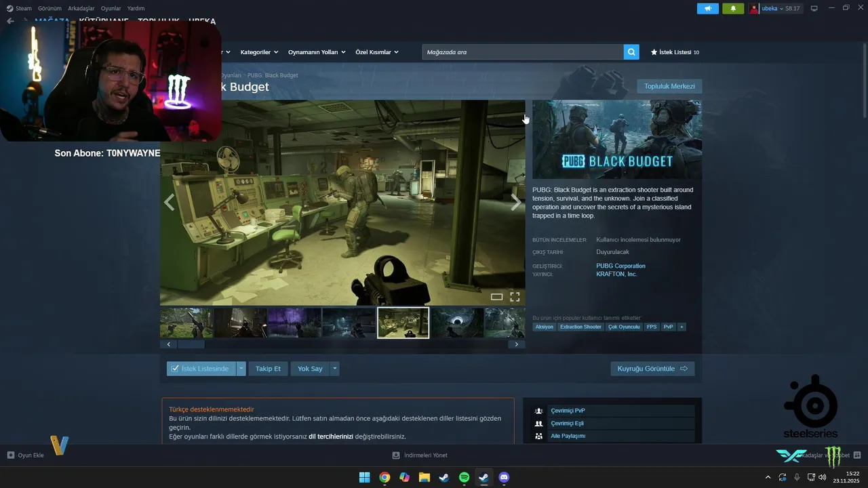Open Yok Say options dropdown arrow

click(334, 369)
